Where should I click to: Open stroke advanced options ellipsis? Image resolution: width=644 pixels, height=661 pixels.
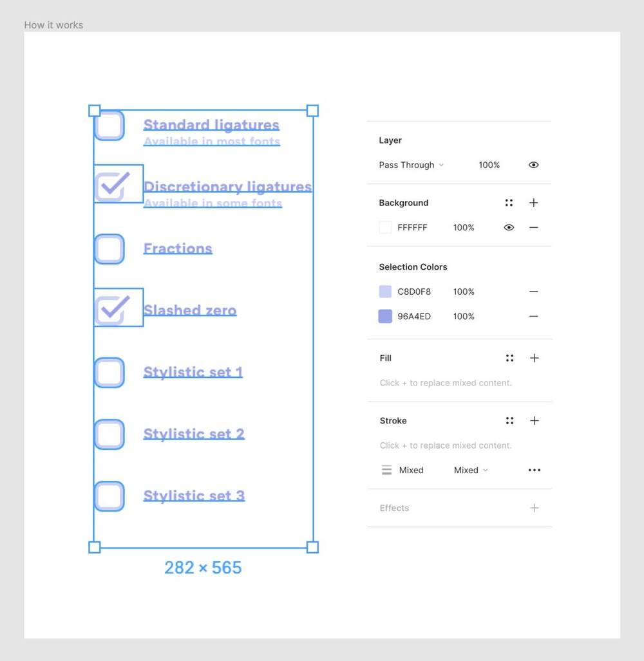pos(534,470)
